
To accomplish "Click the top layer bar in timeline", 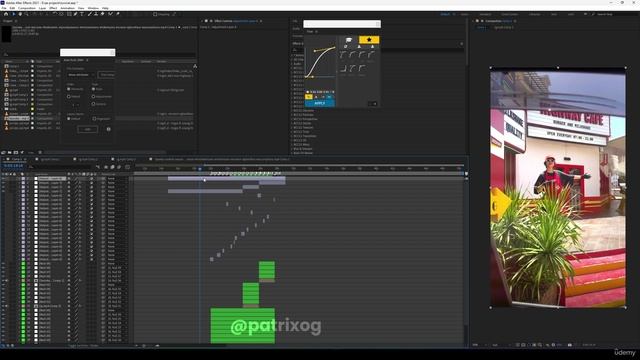I will [x=227, y=179].
